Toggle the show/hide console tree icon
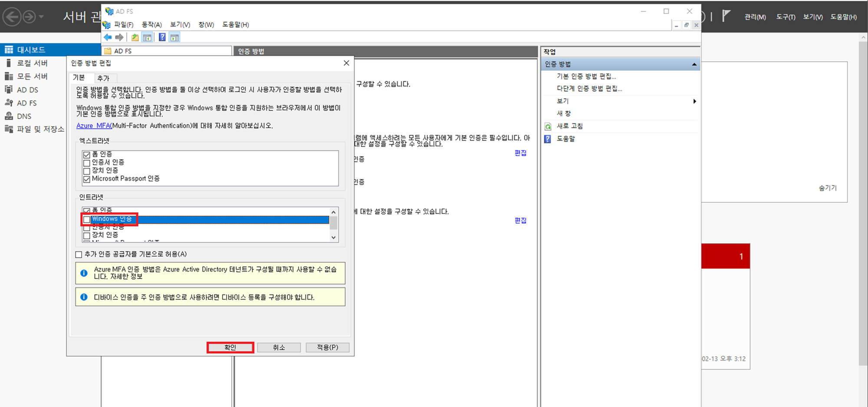 [x=147, y=37]
